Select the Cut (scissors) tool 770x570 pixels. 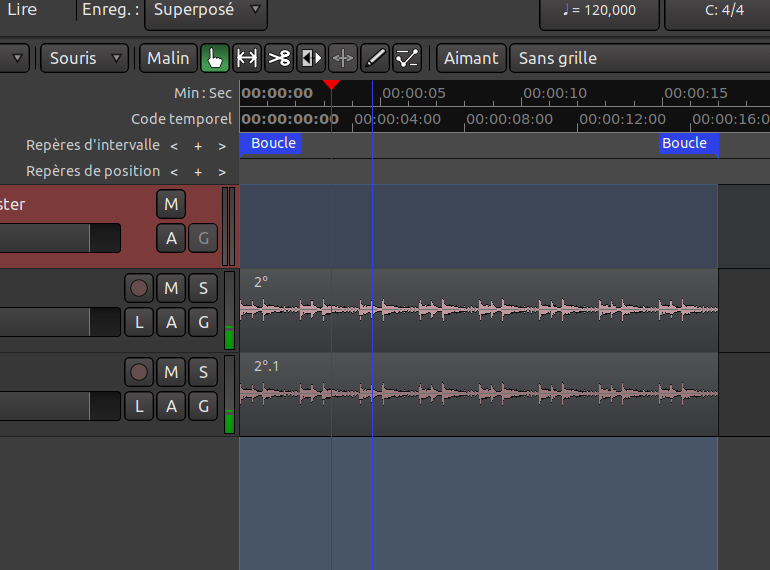coord(279,58)
